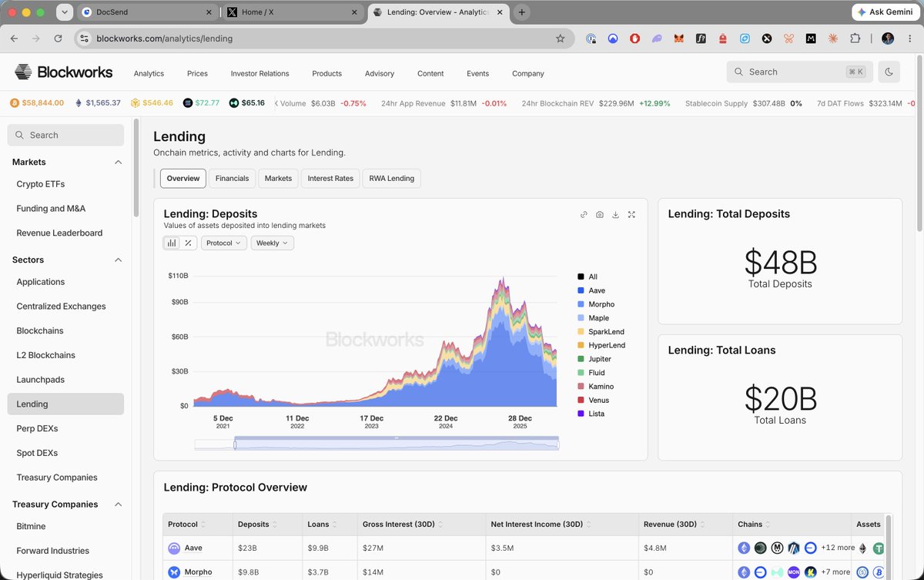Click the MetaMask fox extension icon
Viewport: 924px width, 580px height.
[678, 39]
